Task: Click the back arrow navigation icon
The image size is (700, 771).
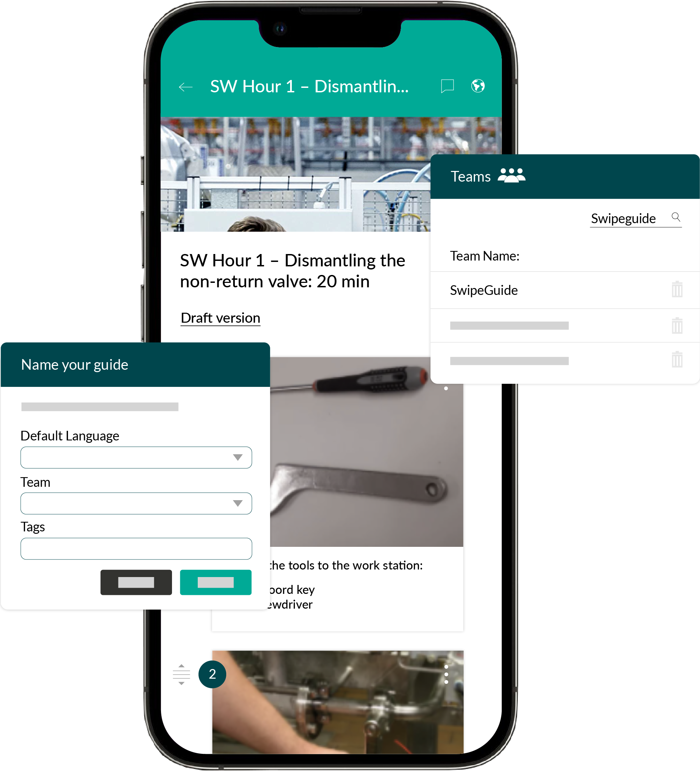Action: [185, 85]
